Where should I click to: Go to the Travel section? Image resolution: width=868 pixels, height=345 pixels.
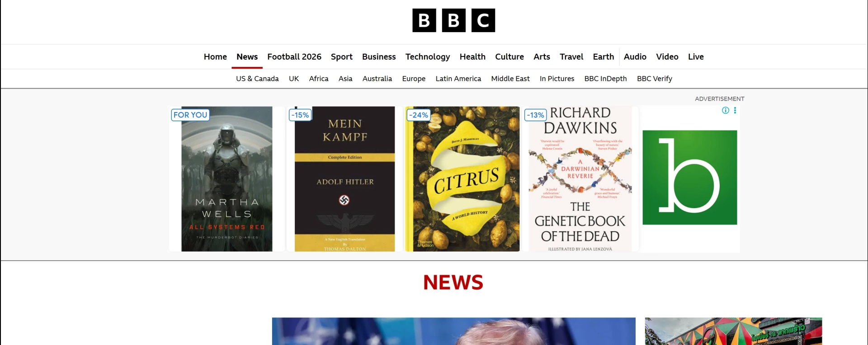tap(571, 57)
